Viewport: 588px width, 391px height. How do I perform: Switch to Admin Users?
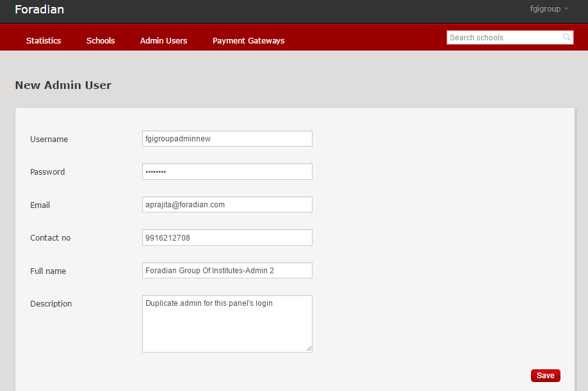(x=163, y=40)
